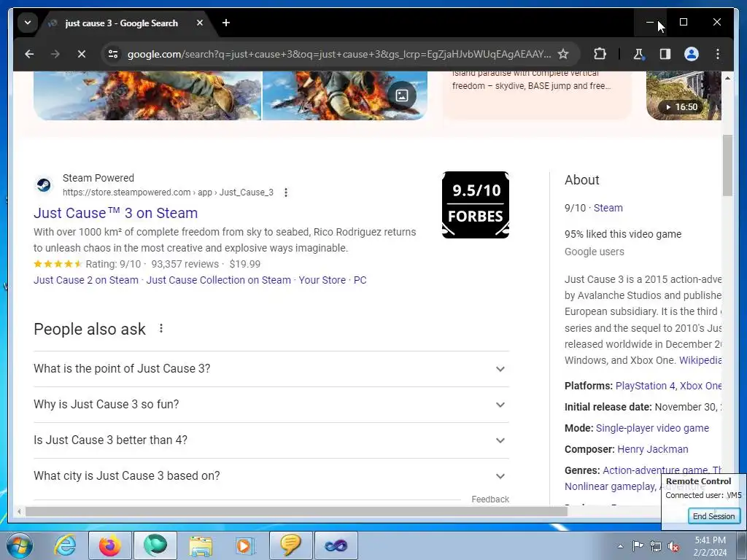Click the vertical scrollbar up arrow

[x=727, y=77]
